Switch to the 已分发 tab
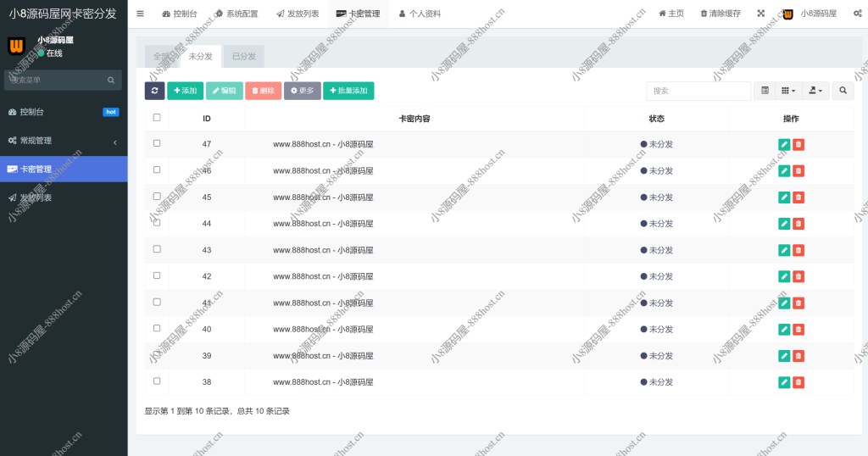Viewport: 868px width, 456px height. click(244, 57)
